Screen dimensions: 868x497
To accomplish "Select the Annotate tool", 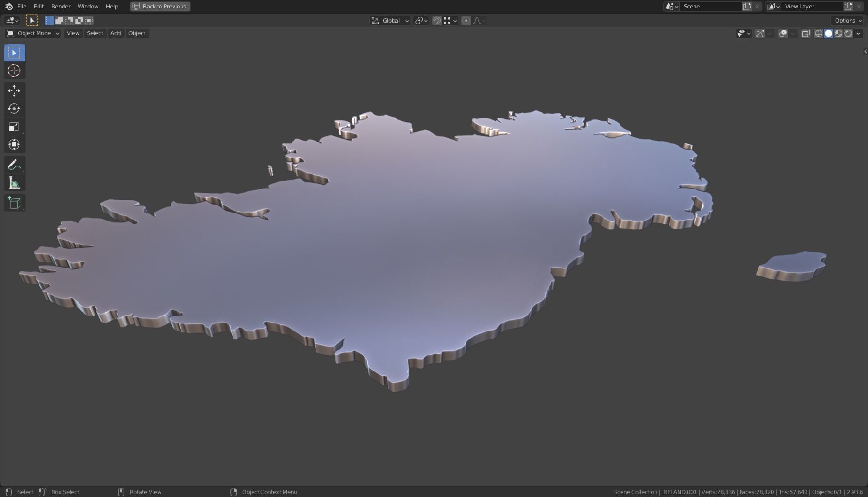I will tap(15, 165).
